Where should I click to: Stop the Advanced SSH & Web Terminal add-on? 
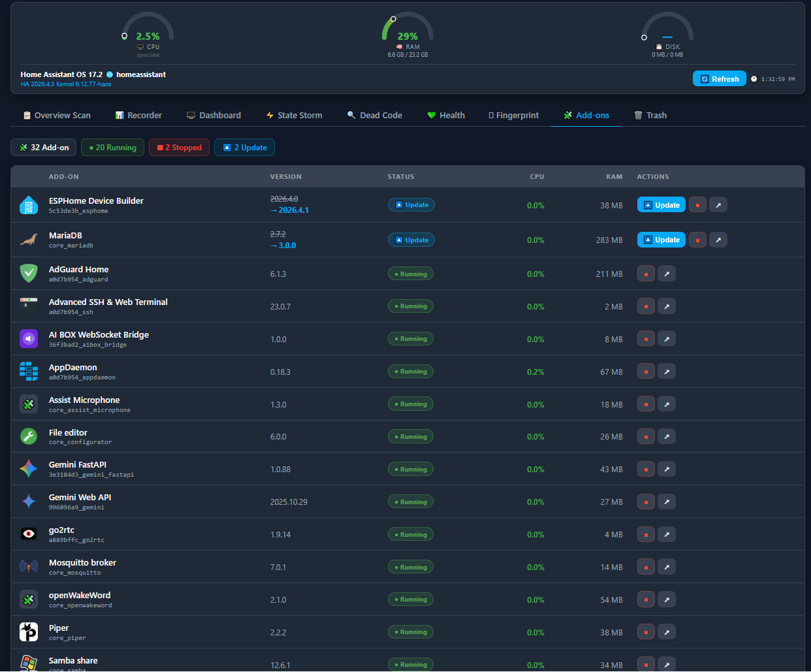(646, 306)
